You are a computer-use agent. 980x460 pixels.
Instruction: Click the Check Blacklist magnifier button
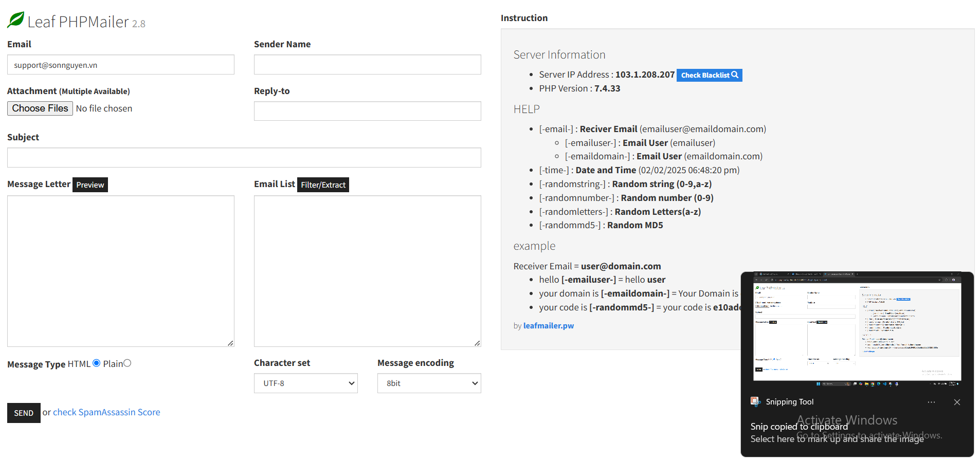(709, 75)
